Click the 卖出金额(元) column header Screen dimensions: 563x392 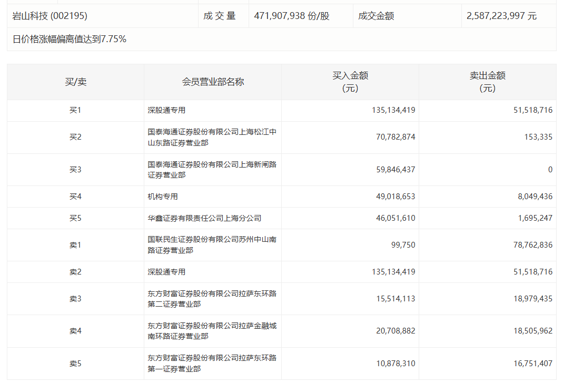pos(488,82)
